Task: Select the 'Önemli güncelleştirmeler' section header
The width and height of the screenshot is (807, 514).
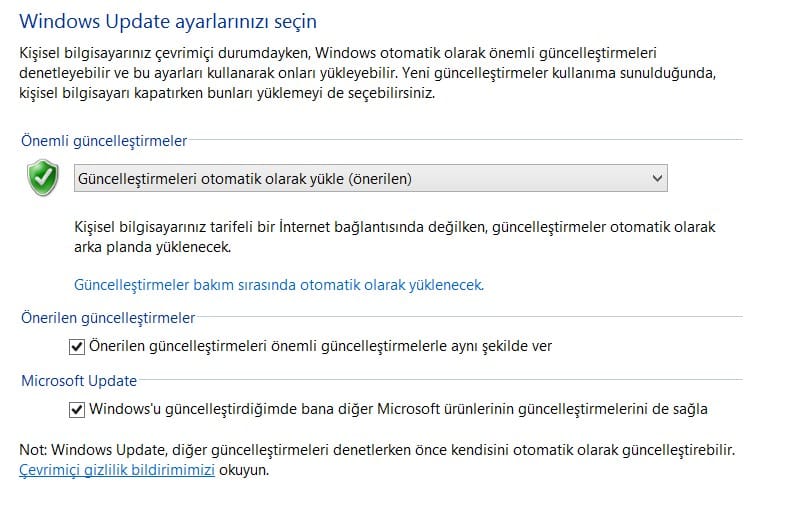Action: (x=103, y=142)
